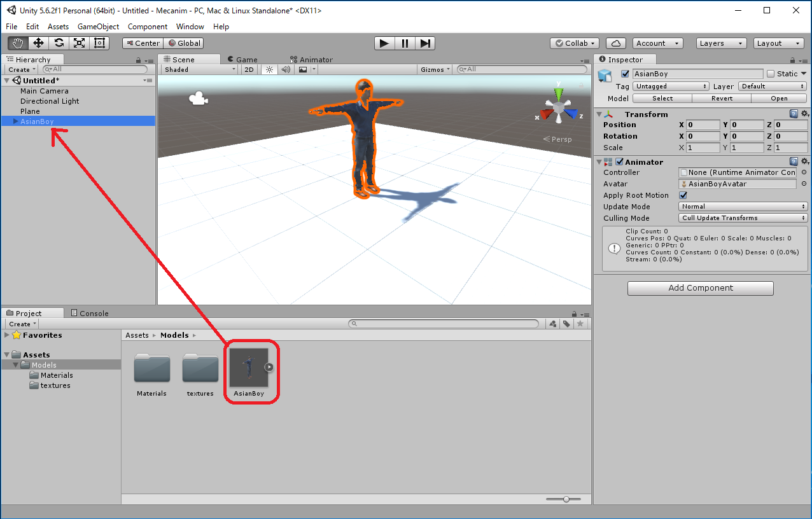The width and height of the screenshot is (812, 519).
Task: Select the Scale tool
Action: tap(79, 43)
